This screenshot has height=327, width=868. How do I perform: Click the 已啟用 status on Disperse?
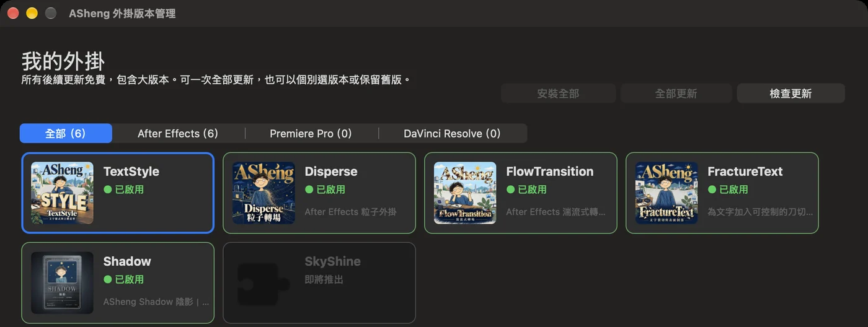click(331, 190)
